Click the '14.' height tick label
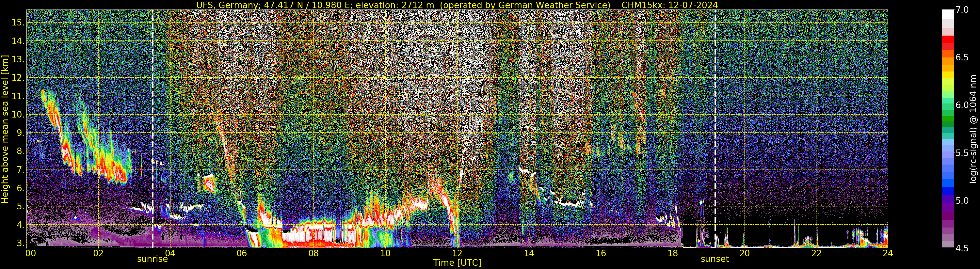The width and height of the screenshot is (980, 269). tap(18, 41)
